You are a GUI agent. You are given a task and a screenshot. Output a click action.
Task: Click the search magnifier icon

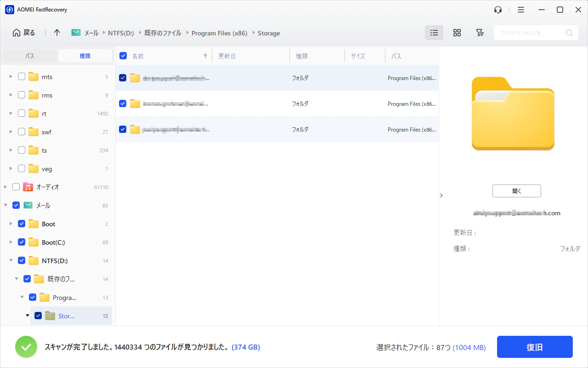[569, 33]
